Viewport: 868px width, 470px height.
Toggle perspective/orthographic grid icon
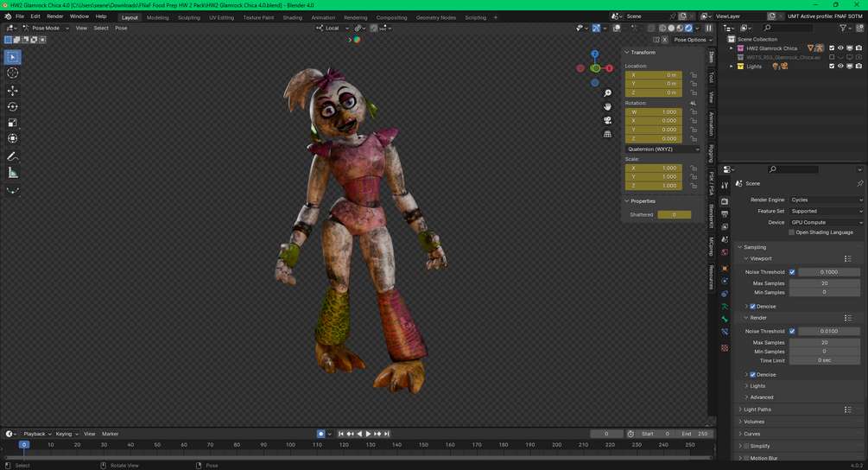(608, 134)
